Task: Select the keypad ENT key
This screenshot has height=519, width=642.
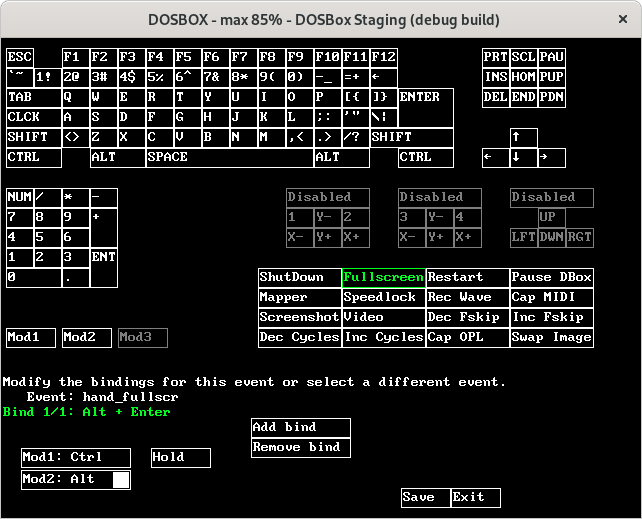Action: [104, 268]
